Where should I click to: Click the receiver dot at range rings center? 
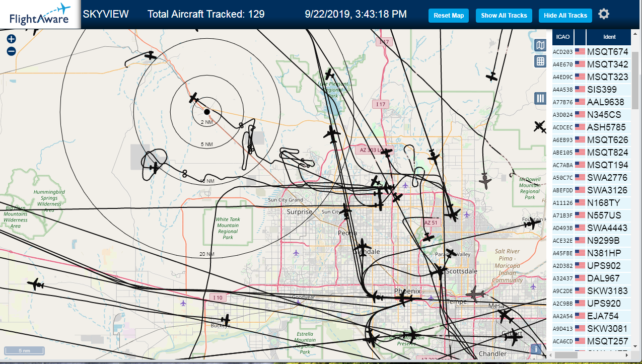206,111
